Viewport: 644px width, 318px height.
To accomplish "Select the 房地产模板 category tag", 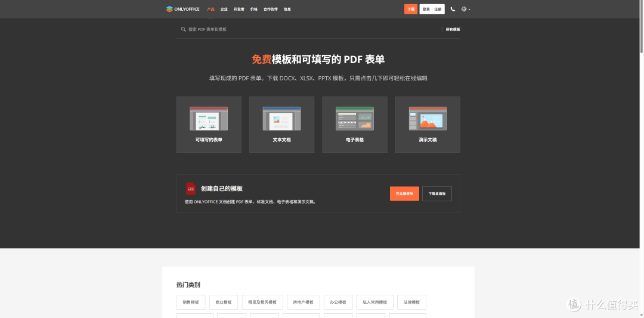I will pos(303,302).
